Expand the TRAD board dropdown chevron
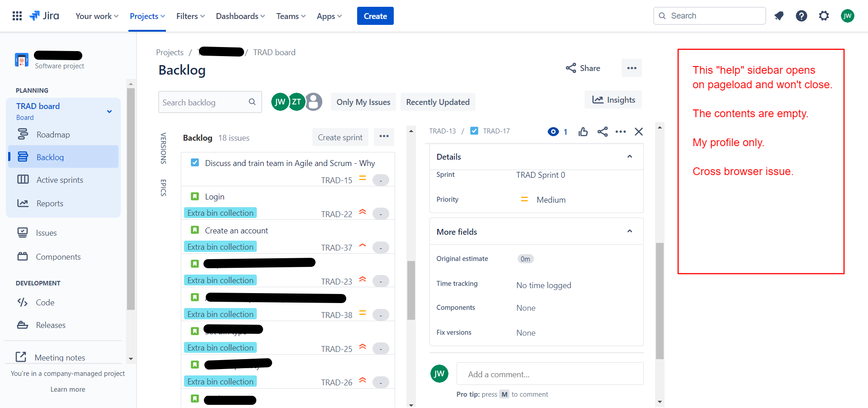The image size is (868, 408). tap(109, 111)
